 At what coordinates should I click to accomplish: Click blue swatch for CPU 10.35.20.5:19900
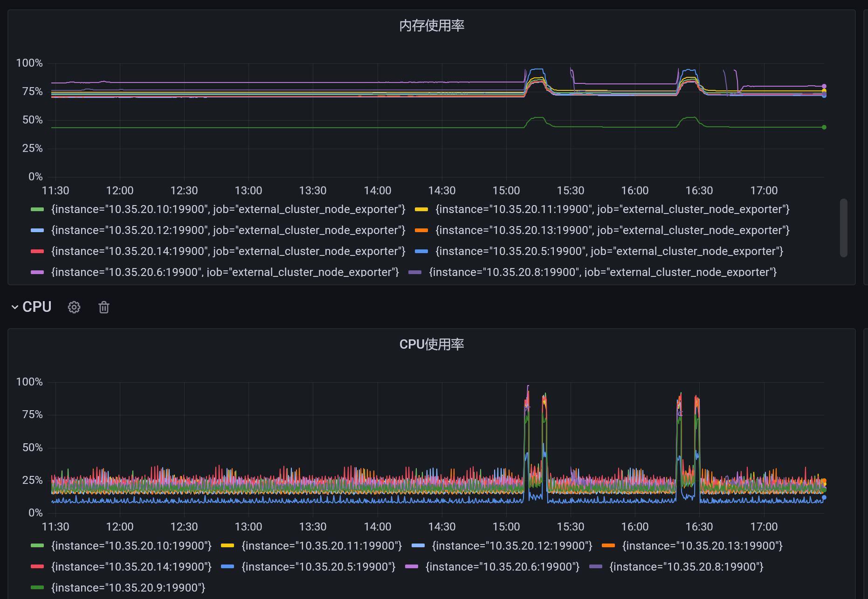227,567
